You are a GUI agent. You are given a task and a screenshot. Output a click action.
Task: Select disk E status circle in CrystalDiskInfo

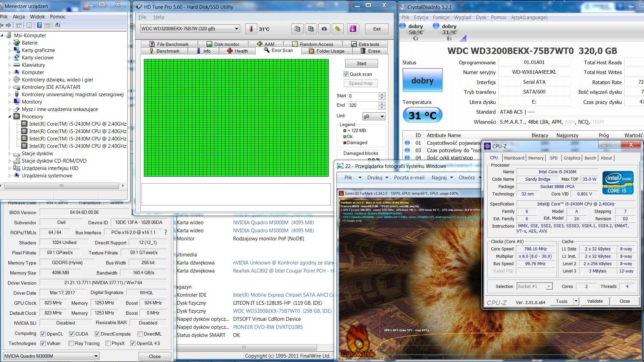pos(436,26)
